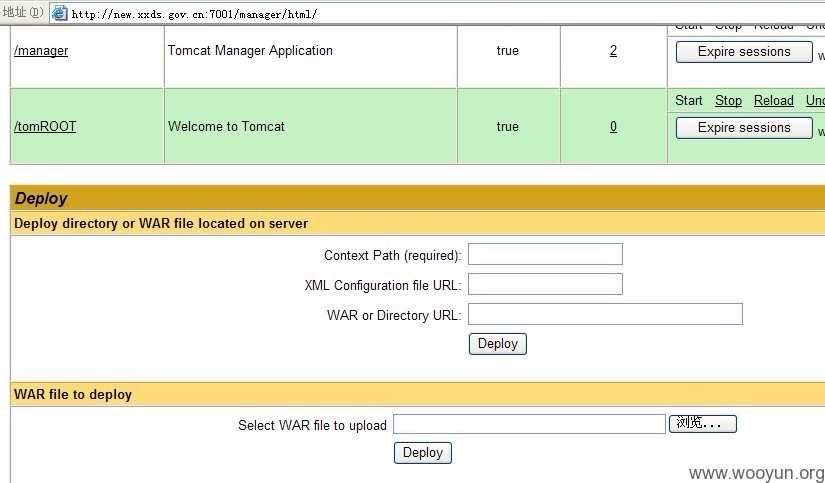Open the /tomROOT application link
The width and height of the screenshot is (825, 483).
click(45, 126)
